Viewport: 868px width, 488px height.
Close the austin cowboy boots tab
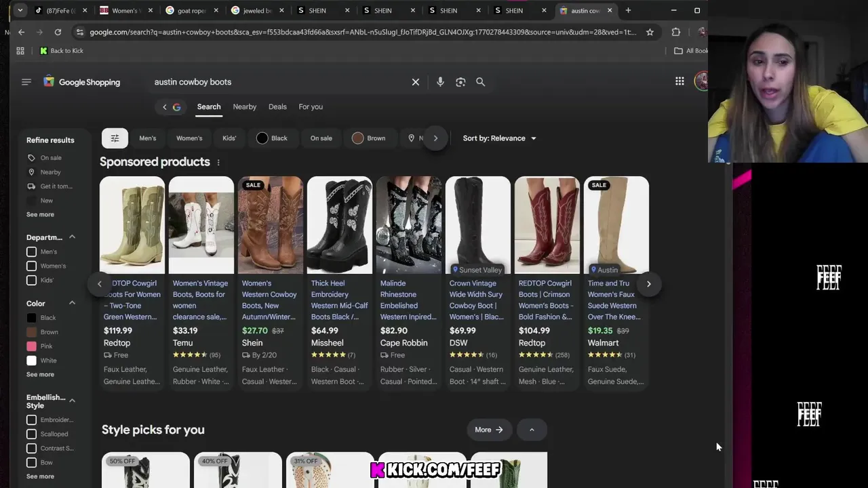pyautogui.click(x=610, y=10)
